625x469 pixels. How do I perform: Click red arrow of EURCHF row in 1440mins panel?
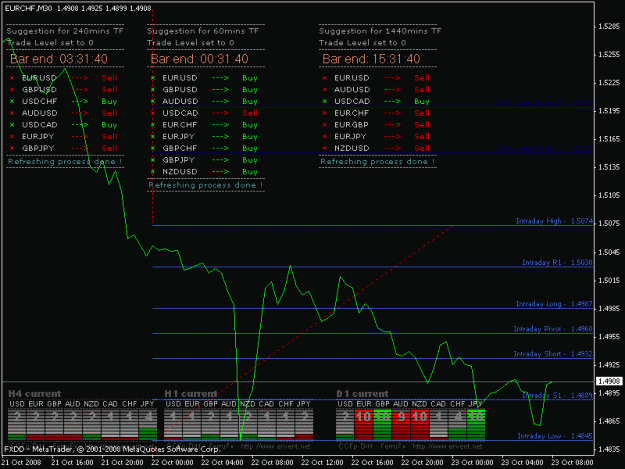click(x=393, y=113)
